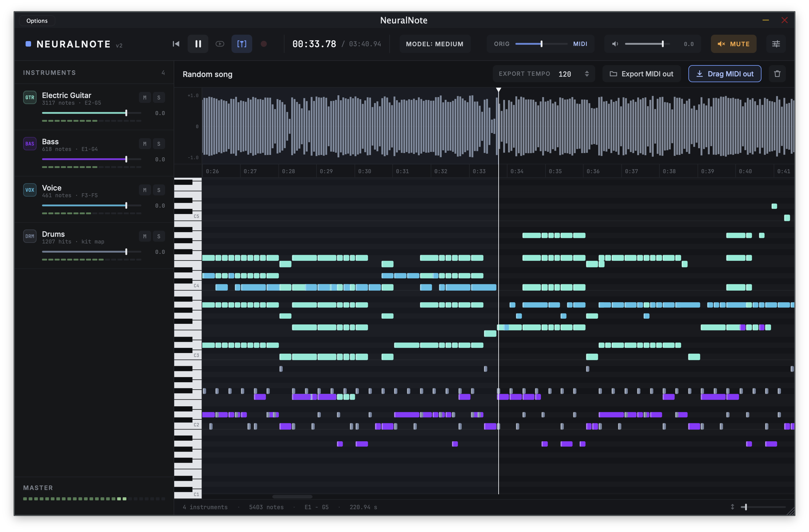Screen dimensions: 809x532
Task: Click the C5 key on the piano keyboard
Action: coord(188,216)
